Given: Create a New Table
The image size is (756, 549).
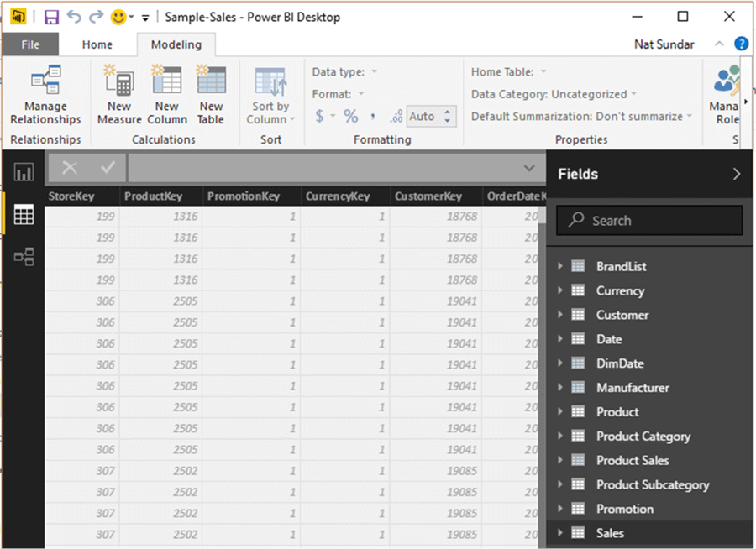Looking at the screenshot, I should tap(211, 95).
